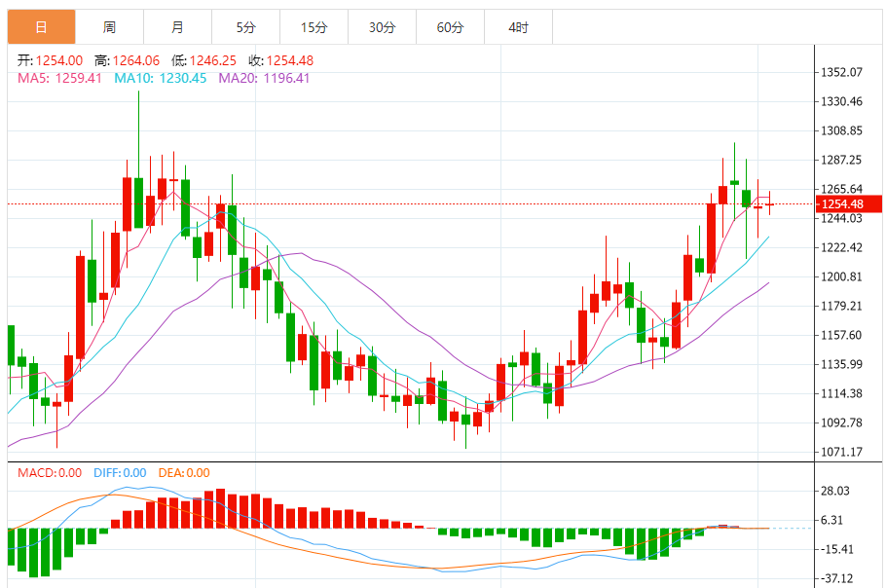
Task: Open the 30分 interval tab
Action: click(382, 26)
